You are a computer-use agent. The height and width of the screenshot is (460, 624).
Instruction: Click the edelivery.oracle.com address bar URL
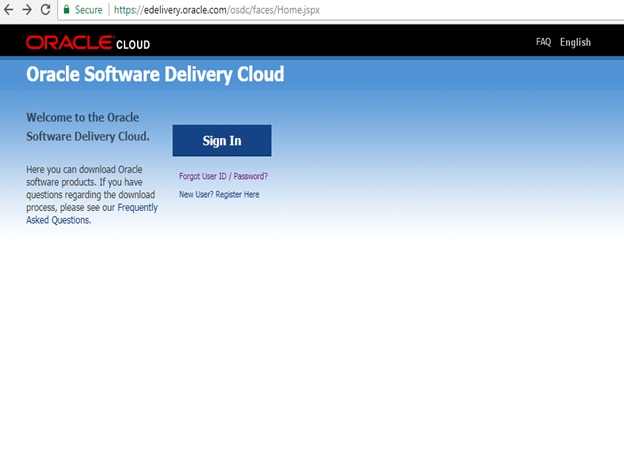[217, 10]
